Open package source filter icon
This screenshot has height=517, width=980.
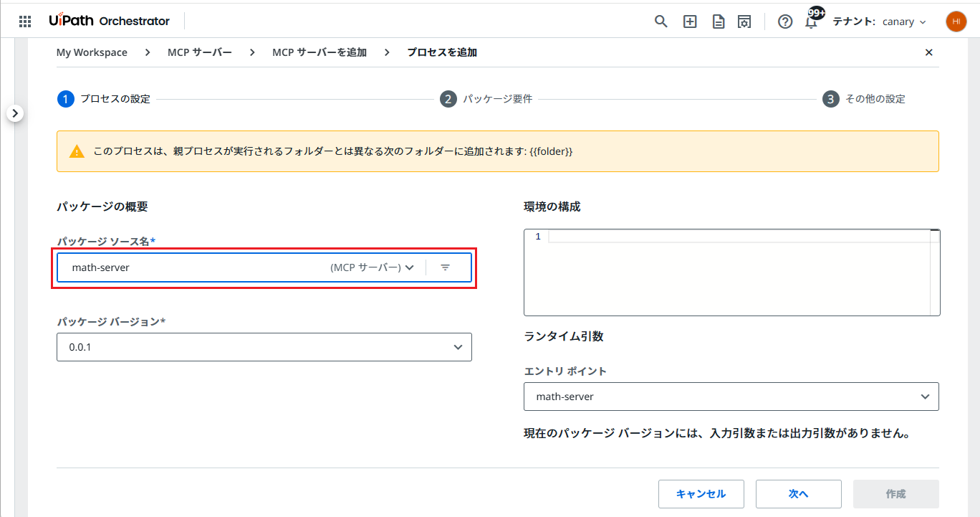tap(445, 267)
